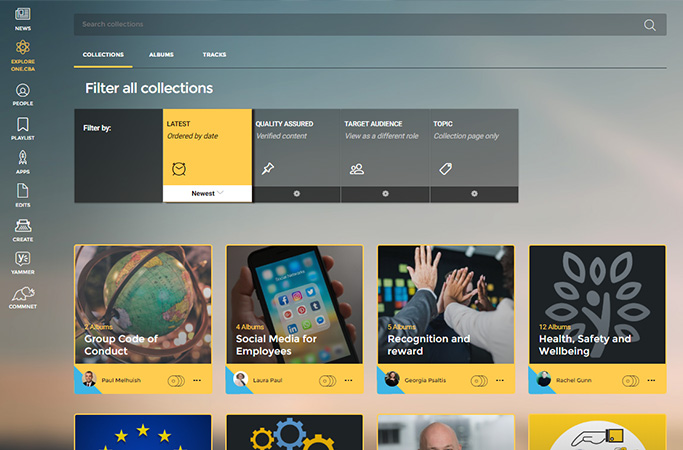
Task: Open more options on Social Media for Employees card
Action: pos(348,380)
